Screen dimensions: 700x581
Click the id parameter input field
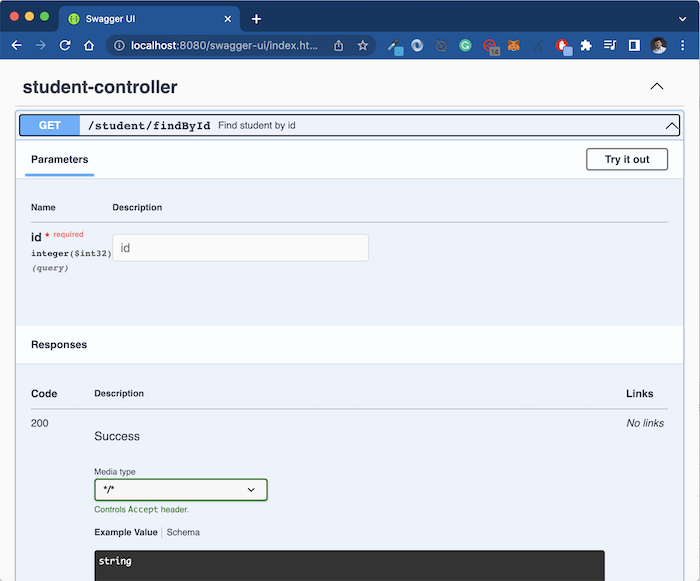[x=240, y=248]
